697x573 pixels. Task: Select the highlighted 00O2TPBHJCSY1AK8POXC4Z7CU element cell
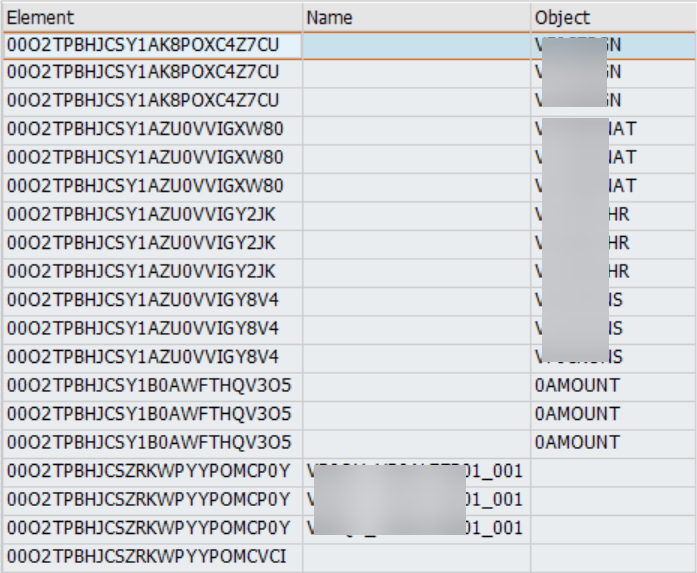pos(153,45)
